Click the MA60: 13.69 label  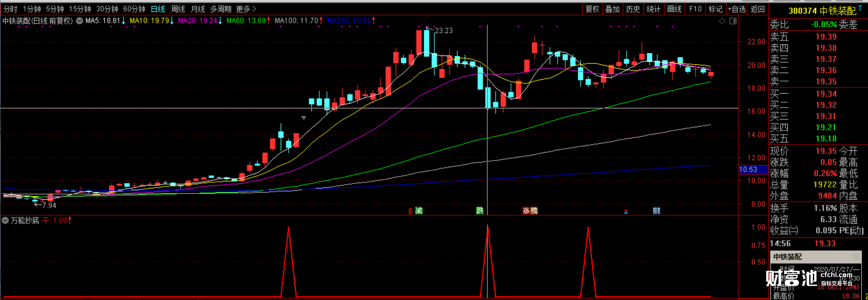249,21
